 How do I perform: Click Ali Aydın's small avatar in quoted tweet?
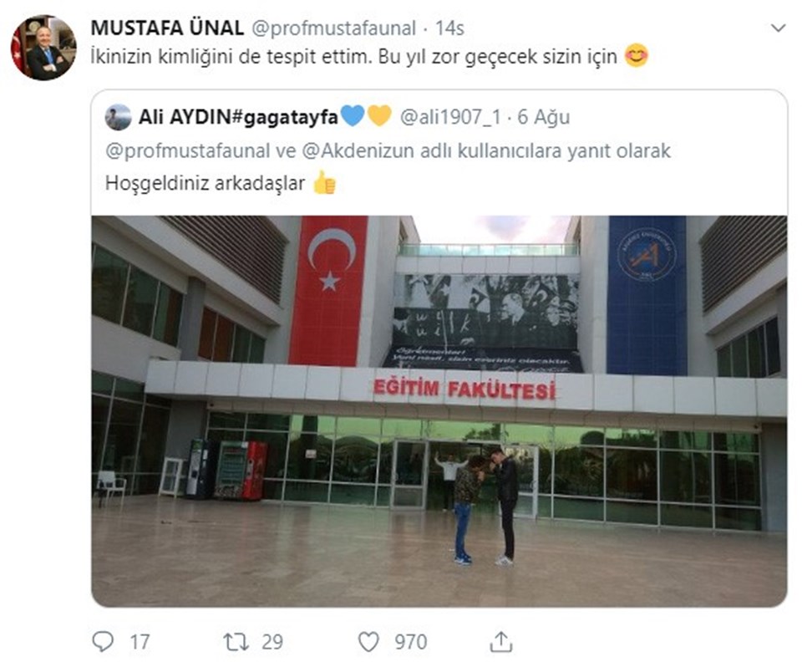pos(118,117)
